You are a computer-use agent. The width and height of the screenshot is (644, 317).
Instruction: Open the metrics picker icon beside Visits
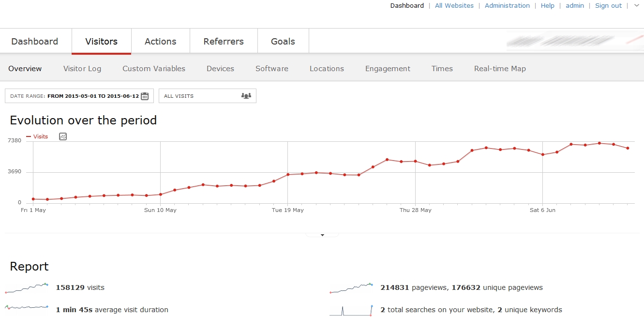click(63, 136)
